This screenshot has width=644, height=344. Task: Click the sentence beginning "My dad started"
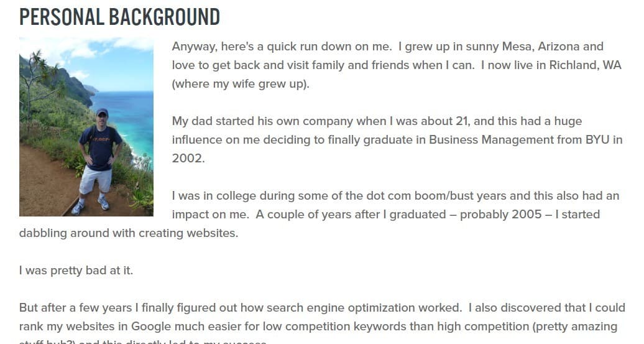pyautogui.click(x=397, y=140)
